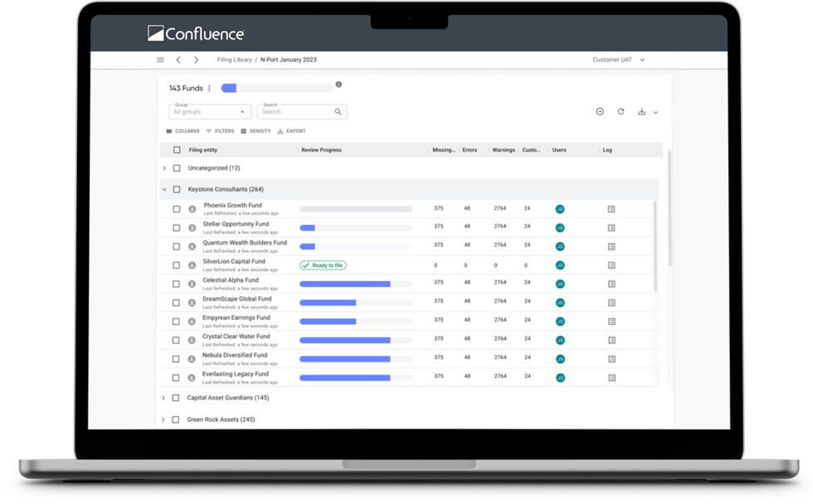The width and height of the screenshot is (813, 504).
Task: Open the Download icon at top right
Action: (643, 112)
